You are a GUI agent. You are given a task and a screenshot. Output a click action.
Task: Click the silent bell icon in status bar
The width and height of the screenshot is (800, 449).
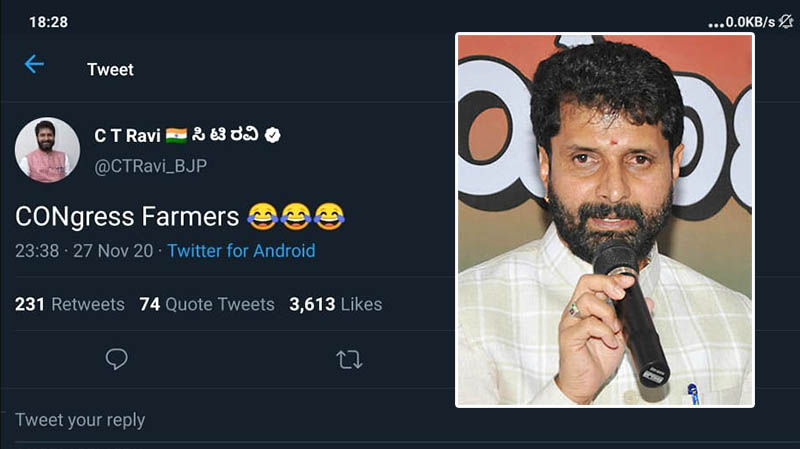coord(785,21)
